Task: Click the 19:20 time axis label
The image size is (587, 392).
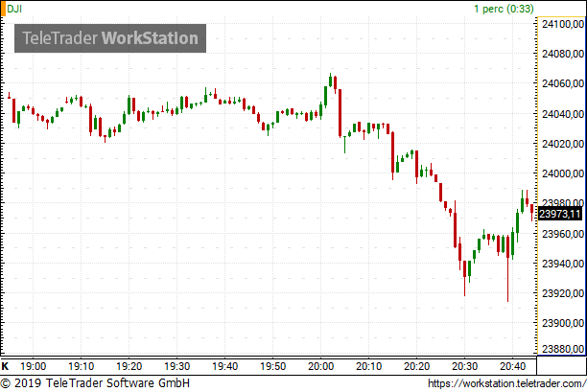Action: [129, 366]
